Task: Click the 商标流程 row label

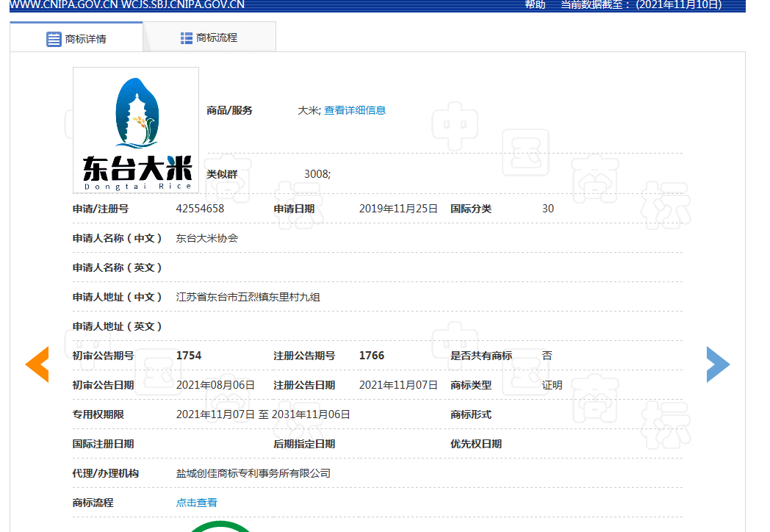Action: (x=93, y=503)
